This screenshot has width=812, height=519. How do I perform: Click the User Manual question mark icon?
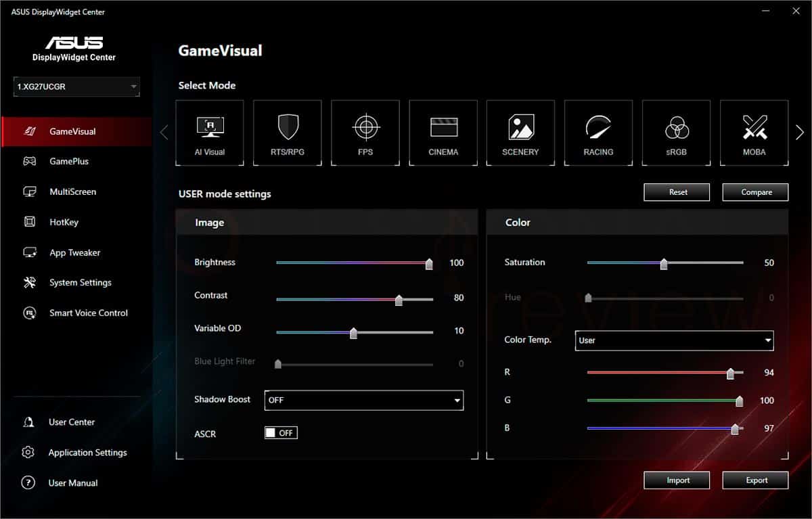pos(28,483)
